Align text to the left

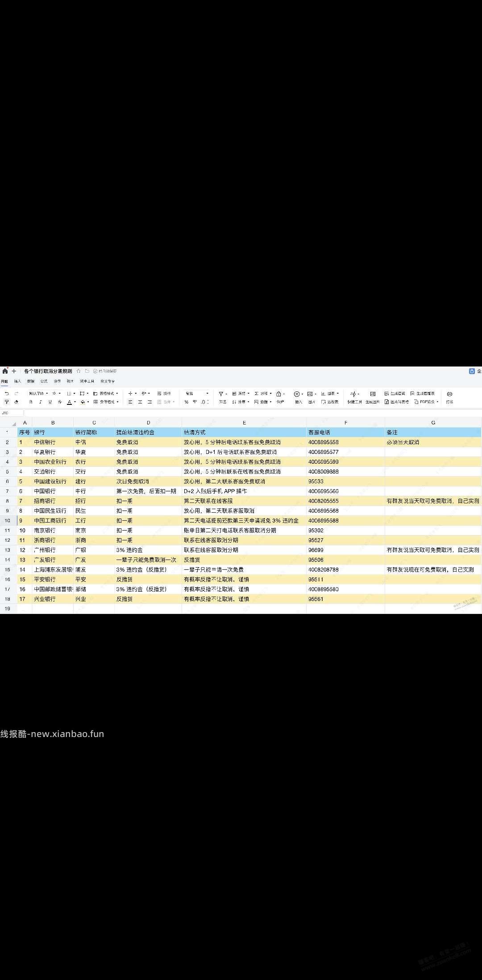[130, 402]
